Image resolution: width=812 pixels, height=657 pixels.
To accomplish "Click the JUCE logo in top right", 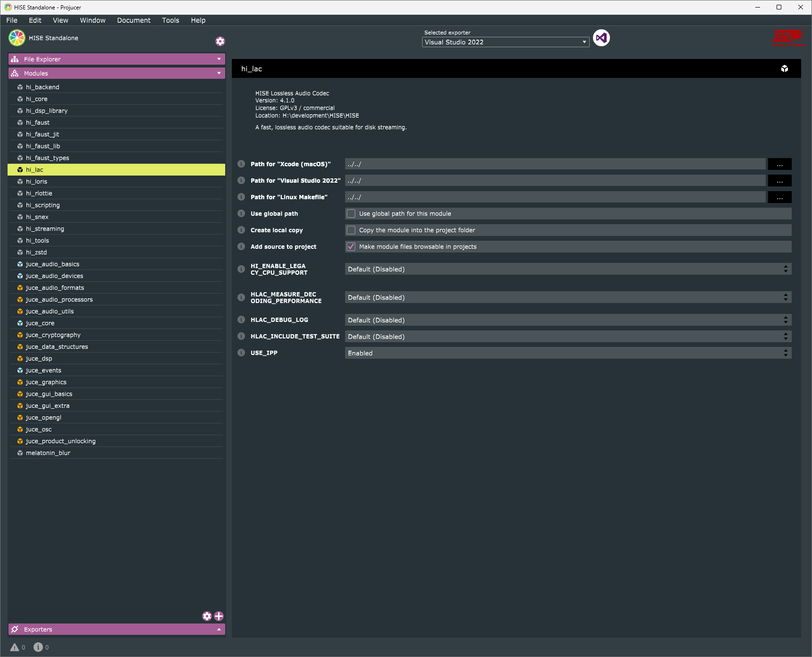I will (789, 38).
